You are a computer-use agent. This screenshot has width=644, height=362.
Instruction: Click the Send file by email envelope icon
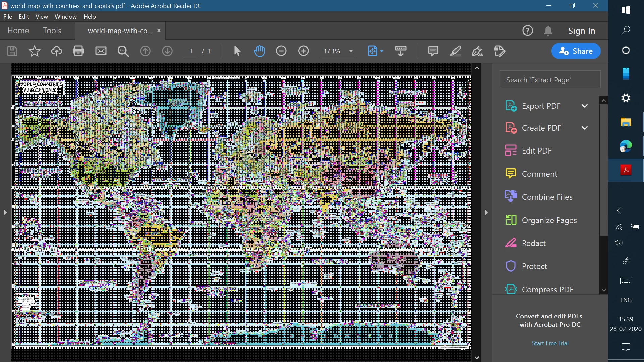coord(101,51)
